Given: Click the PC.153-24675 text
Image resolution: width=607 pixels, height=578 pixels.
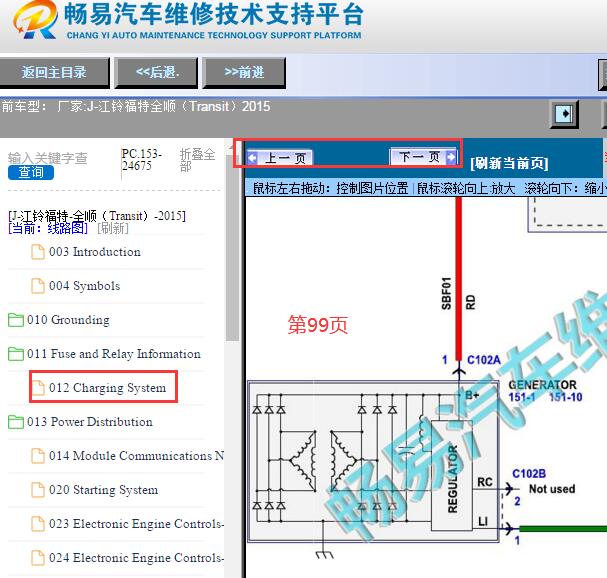Looking at the screenshot, I should (x=142, y=160).
